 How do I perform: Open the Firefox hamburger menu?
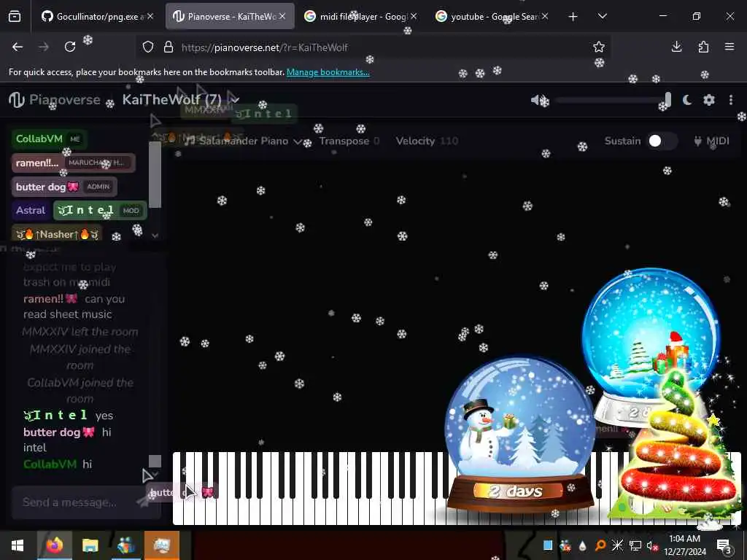click(x=729, y=47)
